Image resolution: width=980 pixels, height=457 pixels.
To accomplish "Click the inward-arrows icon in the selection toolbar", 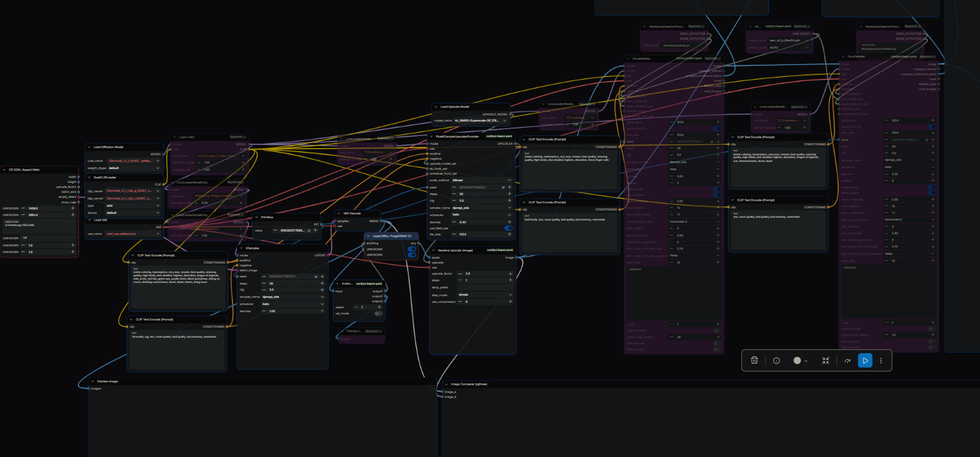I will pyautogui.click(x=826, y=360).
